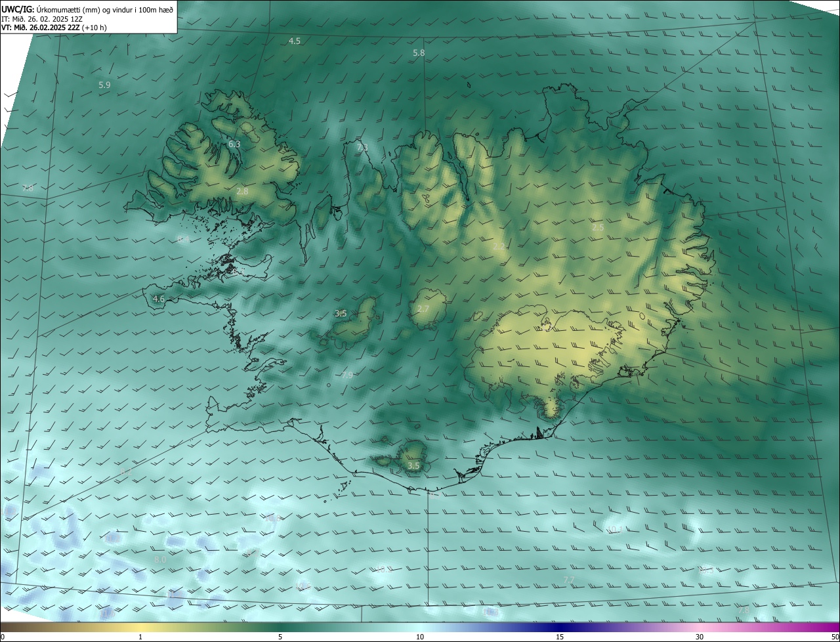Click the 5.9 value on the map

click(104, 85)
